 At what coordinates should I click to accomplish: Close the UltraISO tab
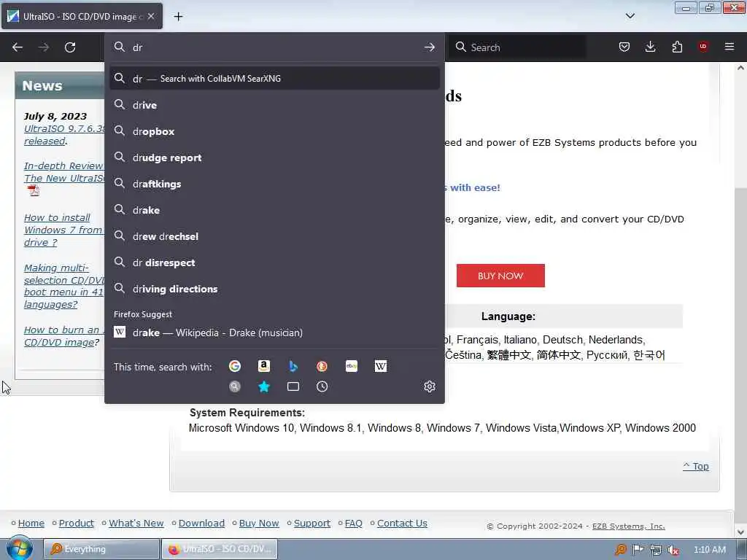151,16
